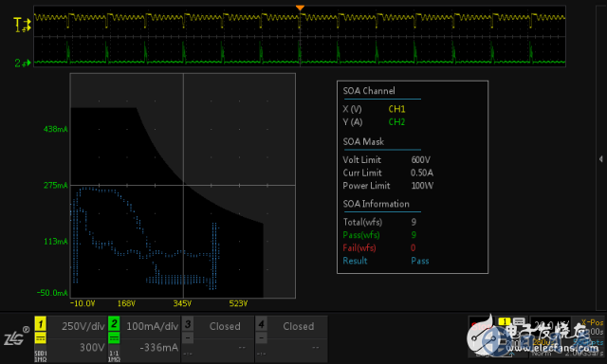This screenshot has width=607, height=364.
Task: Click the Power Limit 100W value
Action: pyautogui.click(x=422, y=186)
